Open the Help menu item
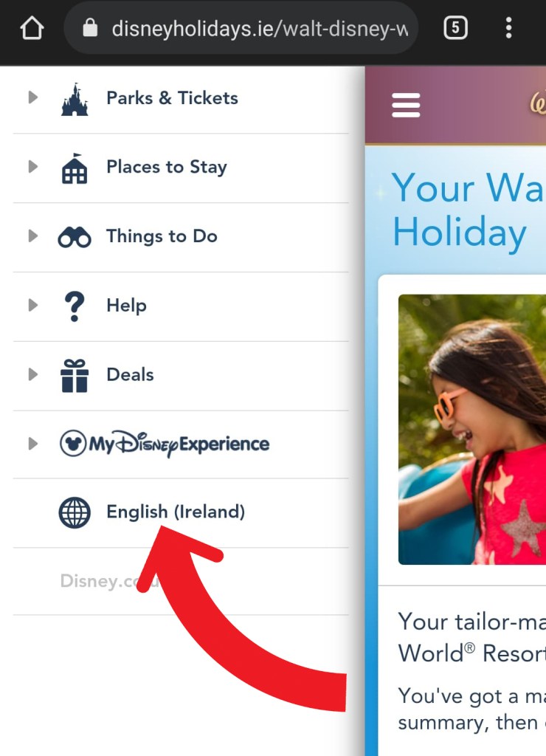546x756 pixels. coord(181,306)
